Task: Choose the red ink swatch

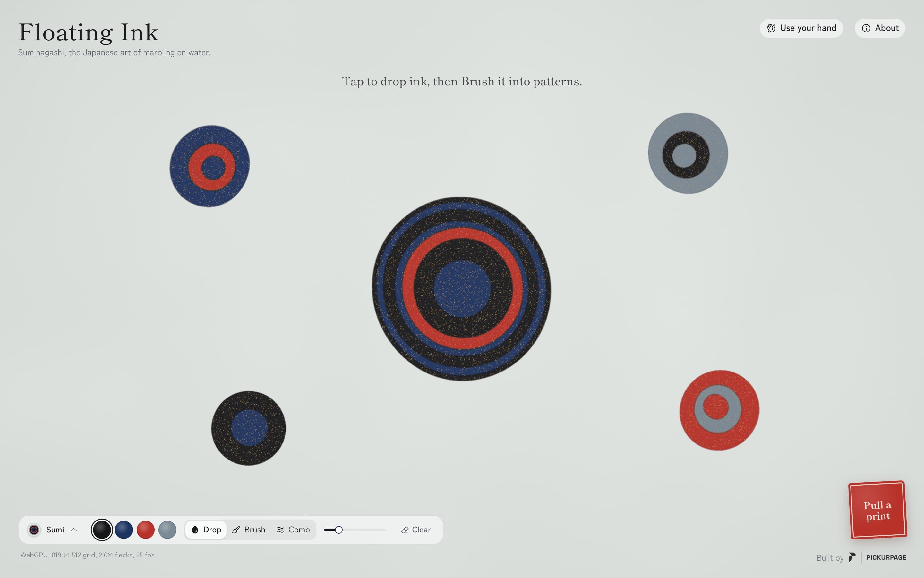Action: coord(145,530)
